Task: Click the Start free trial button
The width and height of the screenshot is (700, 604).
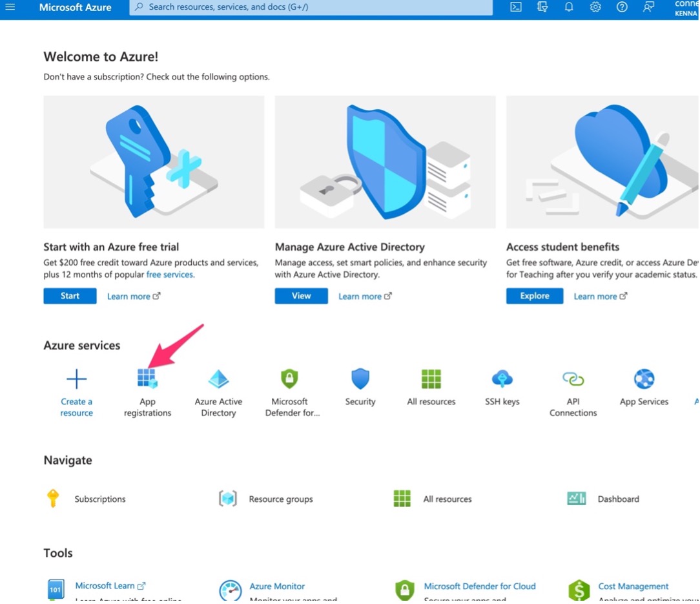Action: 70,296
